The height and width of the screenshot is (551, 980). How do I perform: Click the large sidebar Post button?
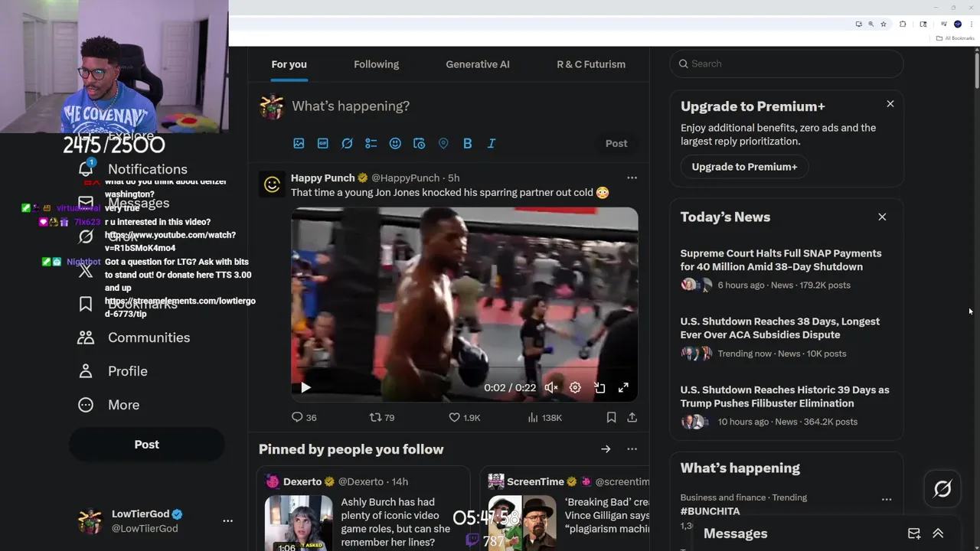point(146,445)
